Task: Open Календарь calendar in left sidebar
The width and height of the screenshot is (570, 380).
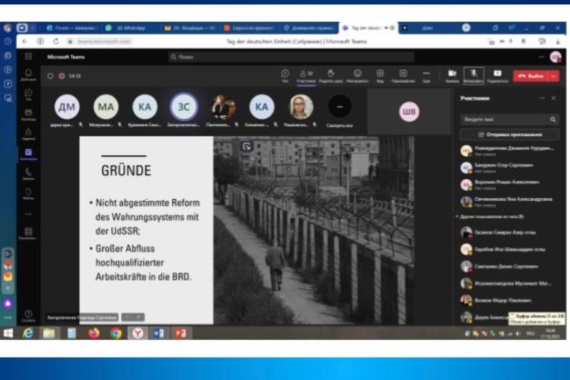Action: coord(28,154)
